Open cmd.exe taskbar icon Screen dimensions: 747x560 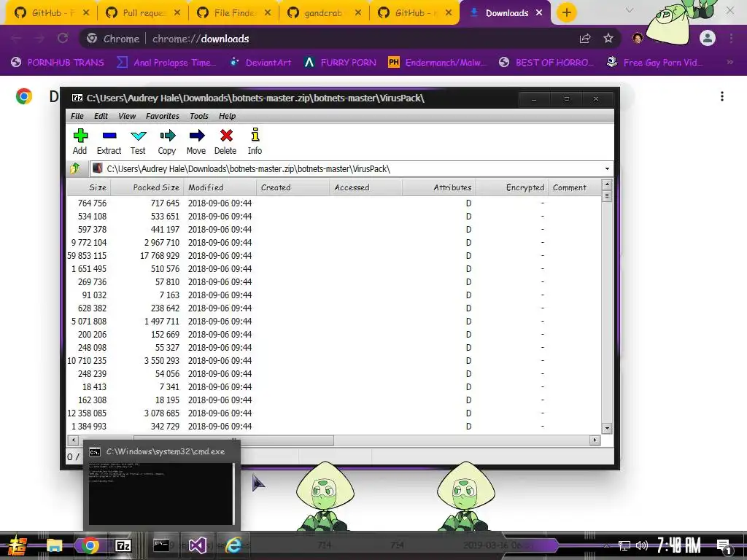tap(161, 545)
